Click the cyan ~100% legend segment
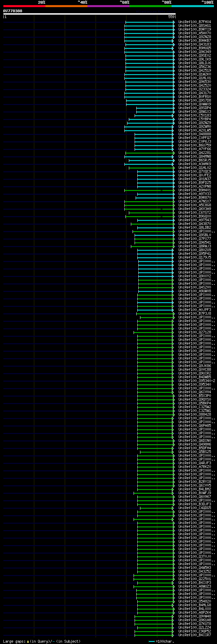The image size is (217, 644). (x=193, y=6)
